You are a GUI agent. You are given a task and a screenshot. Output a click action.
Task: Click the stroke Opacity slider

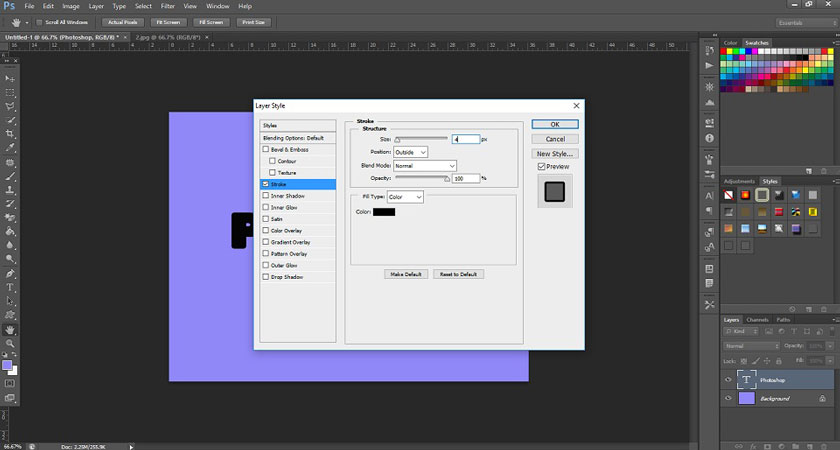point(422,178)
